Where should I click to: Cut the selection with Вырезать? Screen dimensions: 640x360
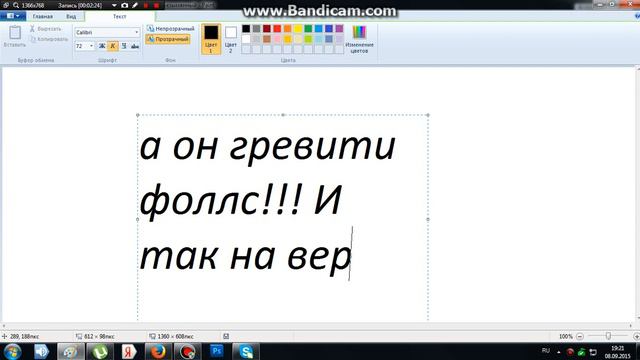(45, 29)
